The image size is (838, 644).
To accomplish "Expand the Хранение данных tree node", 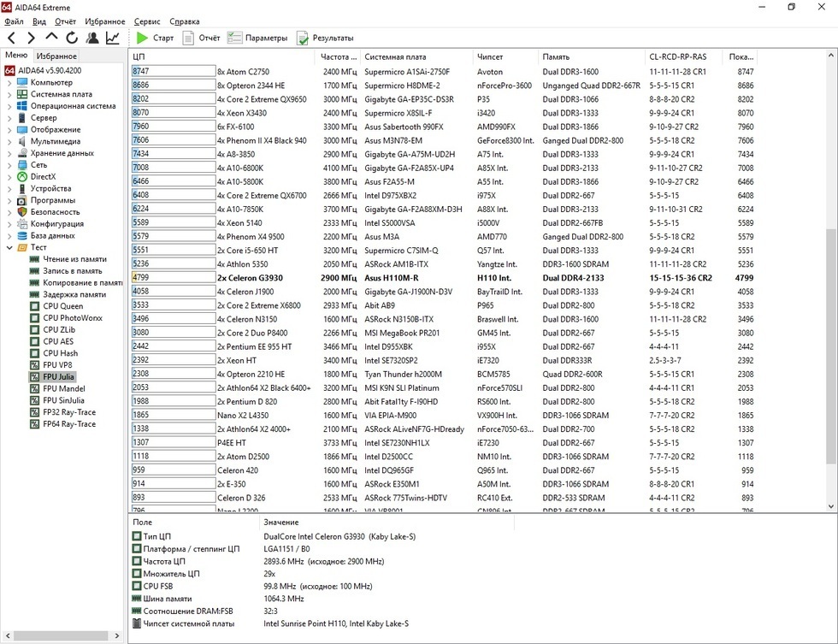I will (x=9, y=153).
